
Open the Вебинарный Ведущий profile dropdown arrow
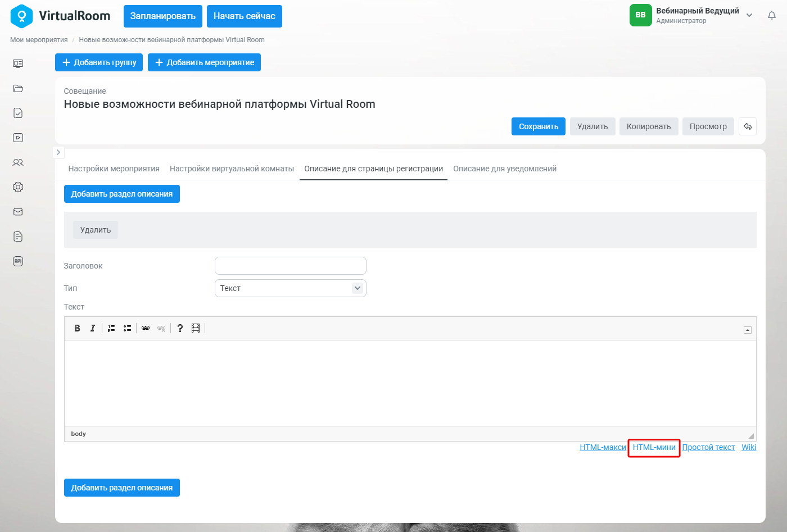tap(749, 16)
